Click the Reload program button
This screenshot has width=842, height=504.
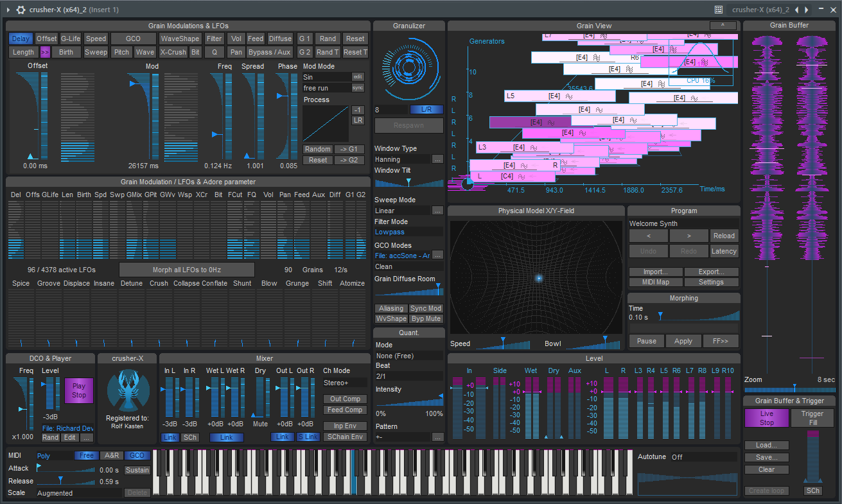tap(724, 236)
